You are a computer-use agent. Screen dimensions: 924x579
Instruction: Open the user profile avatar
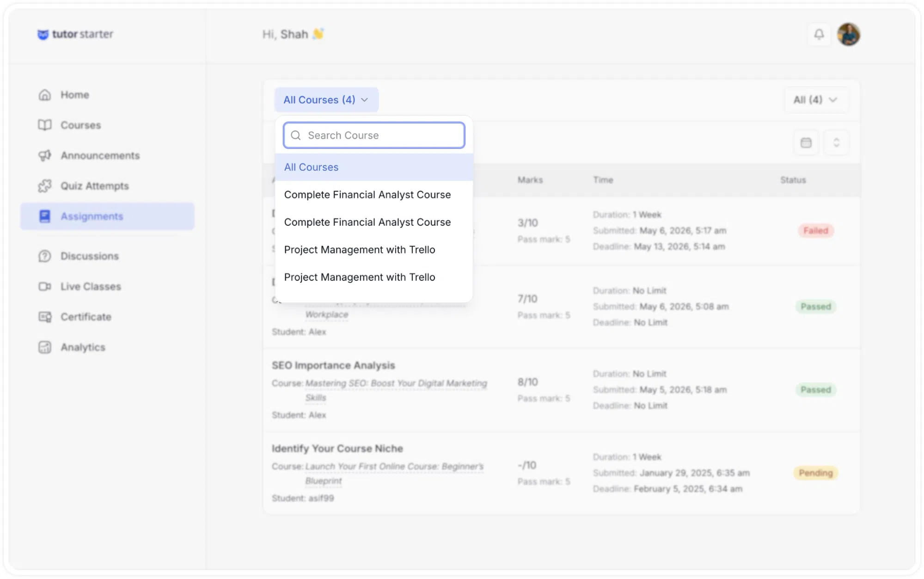[x=848, y=34]
